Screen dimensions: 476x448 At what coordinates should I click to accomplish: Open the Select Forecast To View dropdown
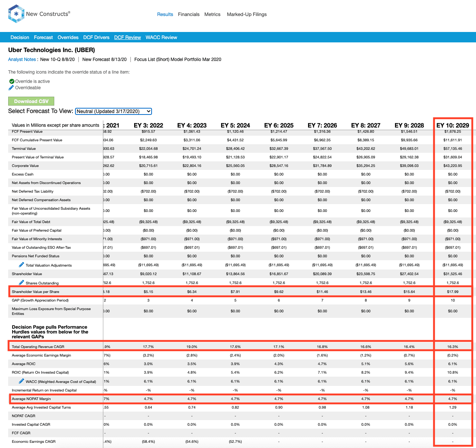click(113, 111)
